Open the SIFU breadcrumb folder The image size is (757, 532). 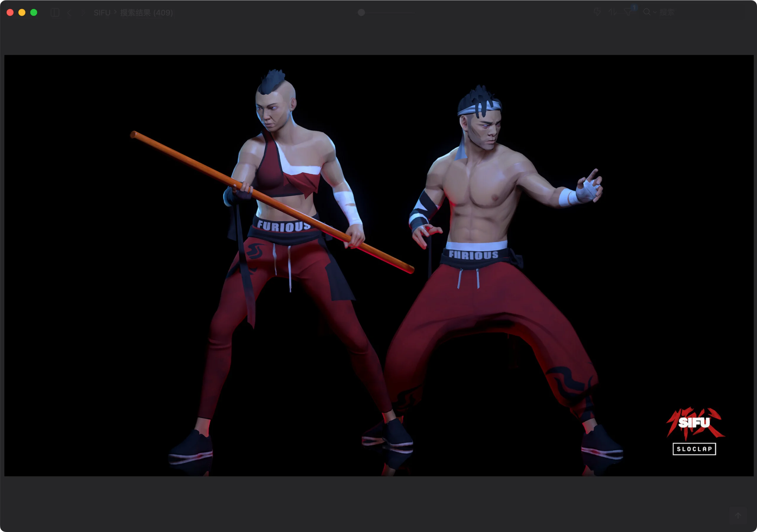tap(102, 12)
